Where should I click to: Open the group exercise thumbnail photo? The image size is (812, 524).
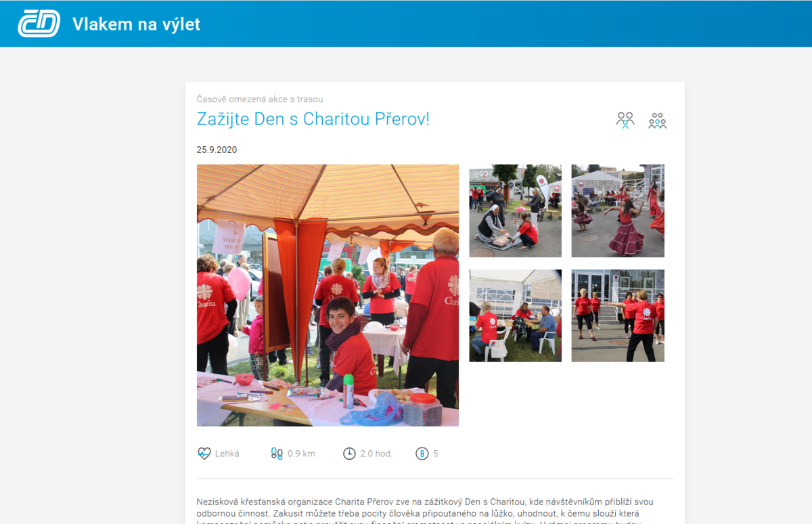coord(618,315)
